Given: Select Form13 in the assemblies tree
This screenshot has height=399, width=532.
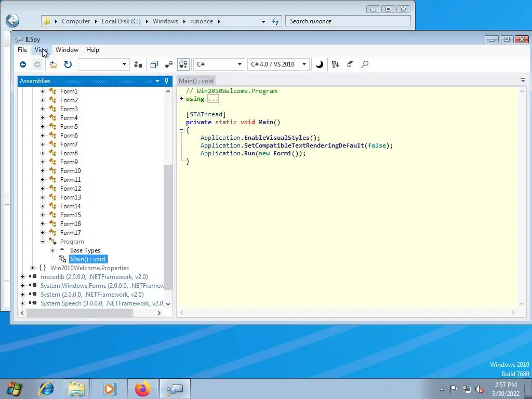Looking at the screenshot, I should point(71,197).
